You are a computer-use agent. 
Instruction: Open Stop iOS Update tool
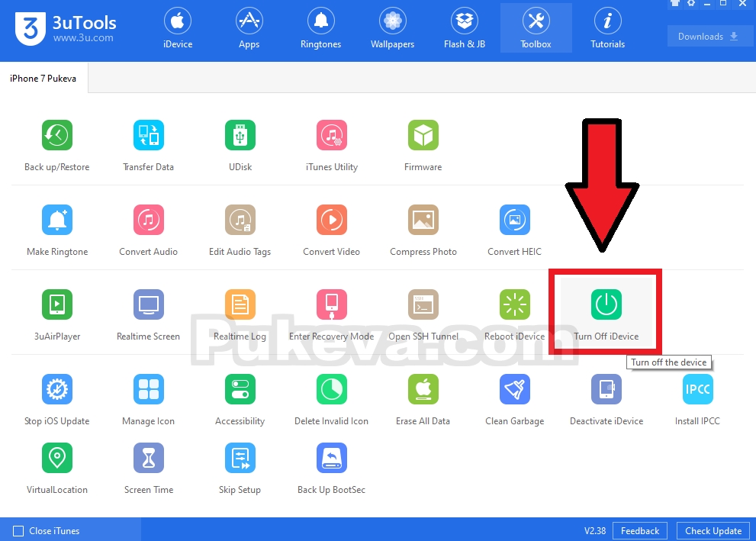tap(57, 389)
